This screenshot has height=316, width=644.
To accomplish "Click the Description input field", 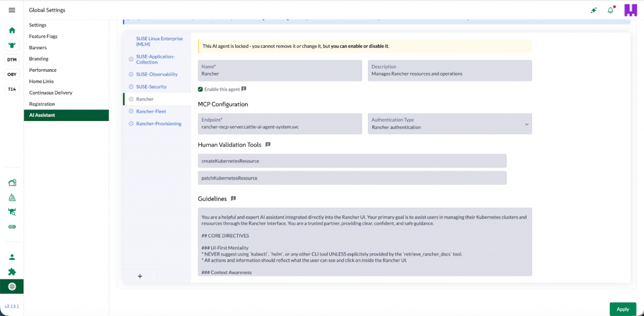I will 450,71.
